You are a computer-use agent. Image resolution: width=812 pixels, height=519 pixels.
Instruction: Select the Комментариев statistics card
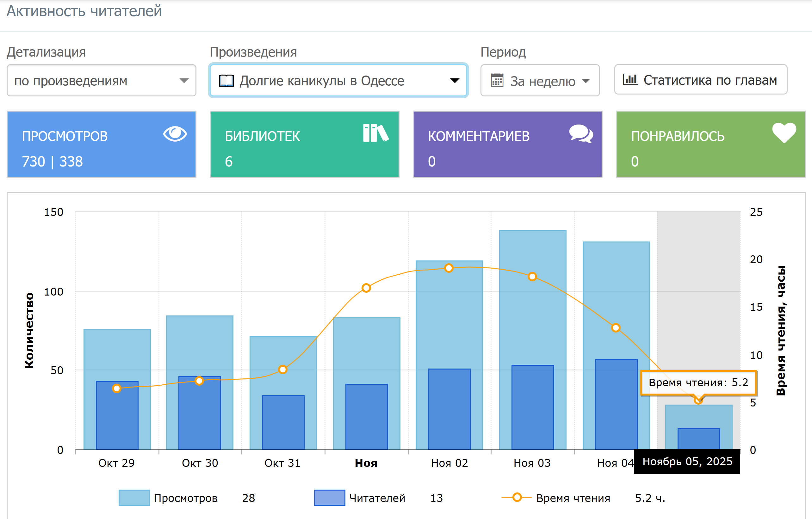(x=507, y=144)
